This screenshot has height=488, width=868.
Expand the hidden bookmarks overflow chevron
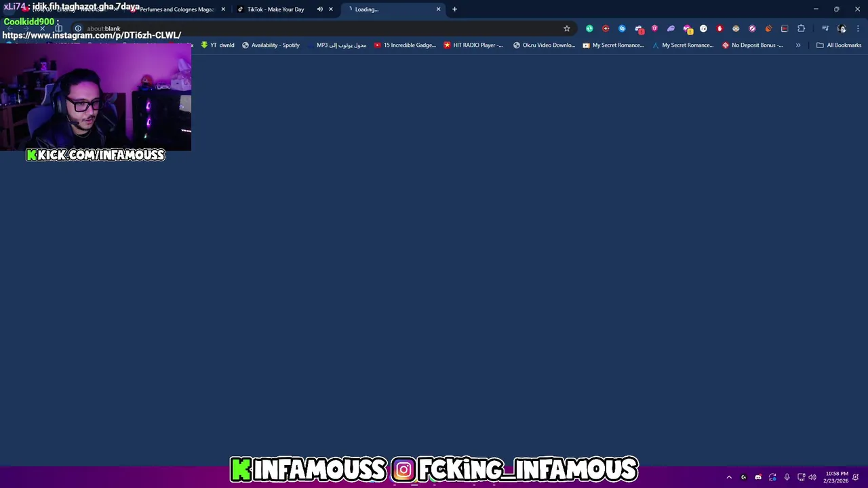point(798,45)
